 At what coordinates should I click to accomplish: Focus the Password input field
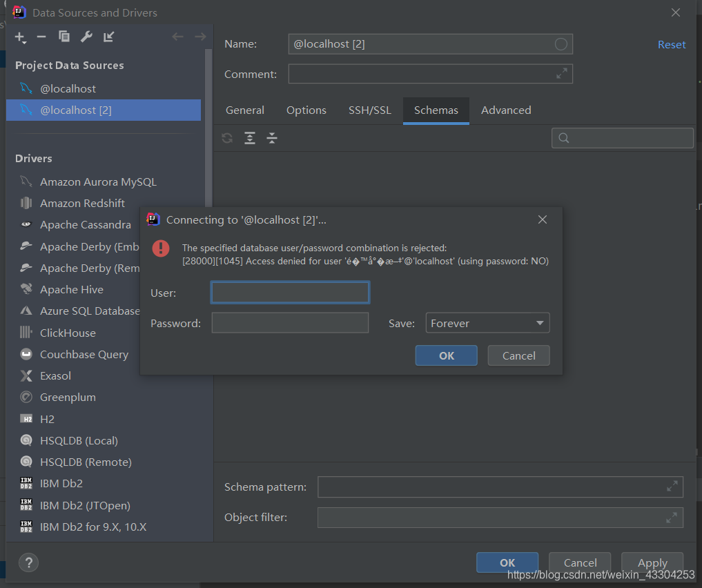pos(290,323)
